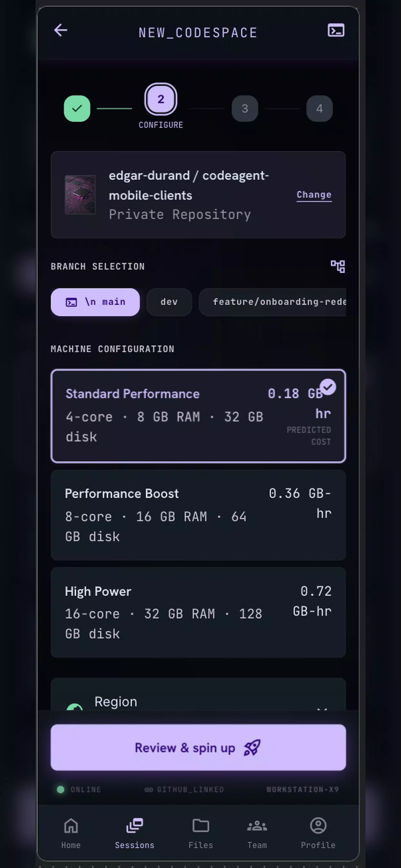Jump to step 3 in wizard

coord(245,108)
